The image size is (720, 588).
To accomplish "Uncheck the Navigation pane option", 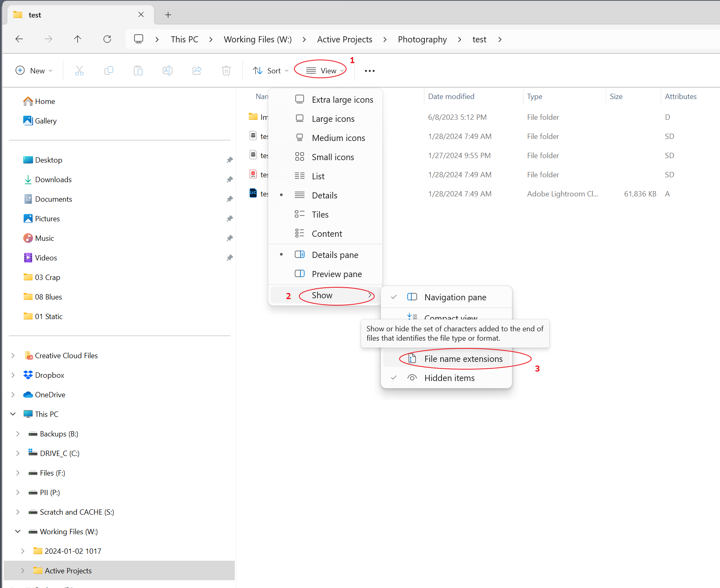I will (x=455, y=297).
